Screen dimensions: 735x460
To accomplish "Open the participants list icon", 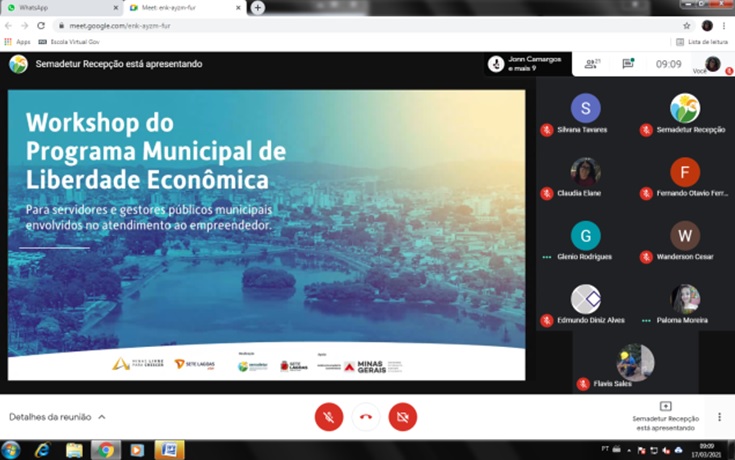I will click(592, 64).
